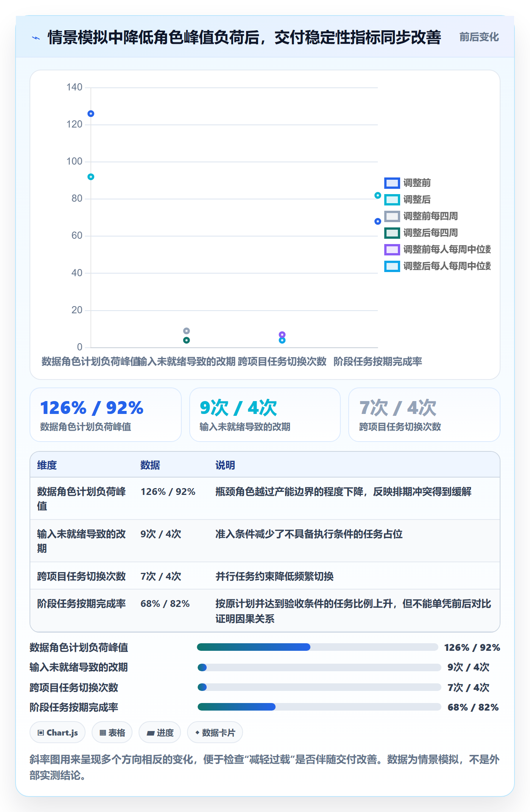Click the blue 126 data point on the chart
This screenshot has height=812, width=530.
pos(91,114)
